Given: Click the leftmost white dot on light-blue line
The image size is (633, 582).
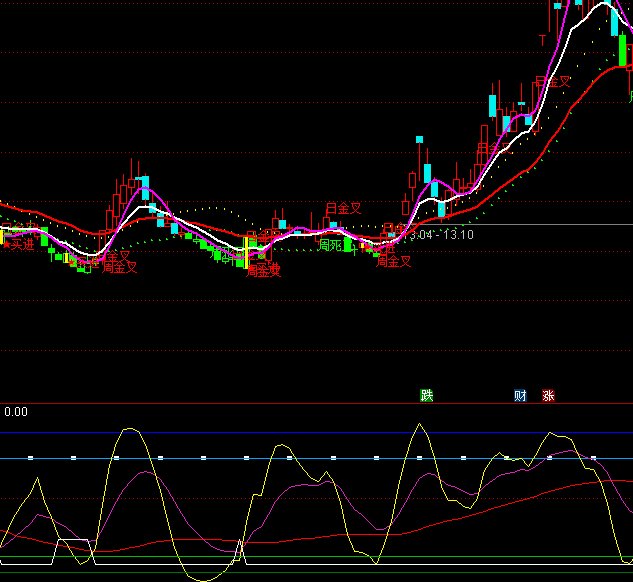Looking at the screenshot, I should [x=30, y=458].
